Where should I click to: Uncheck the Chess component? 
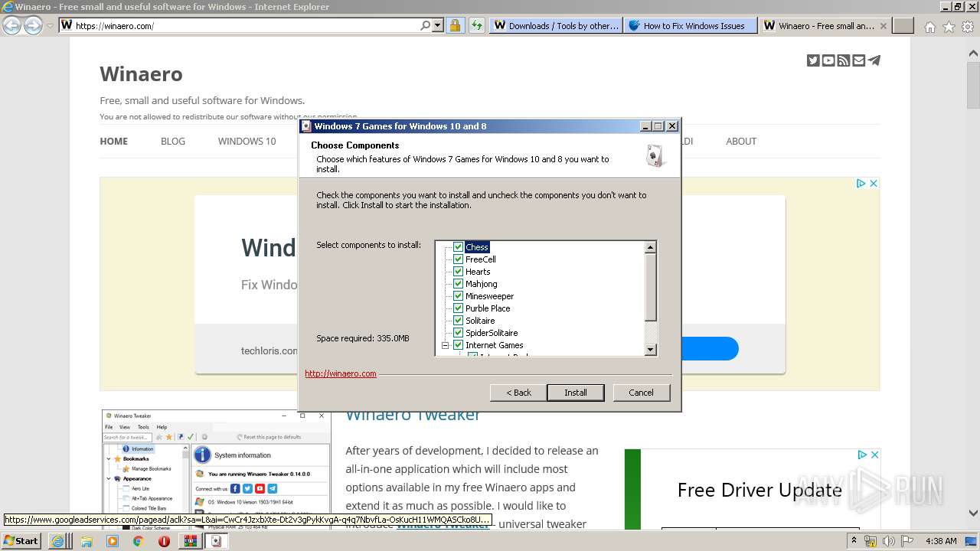458,247
